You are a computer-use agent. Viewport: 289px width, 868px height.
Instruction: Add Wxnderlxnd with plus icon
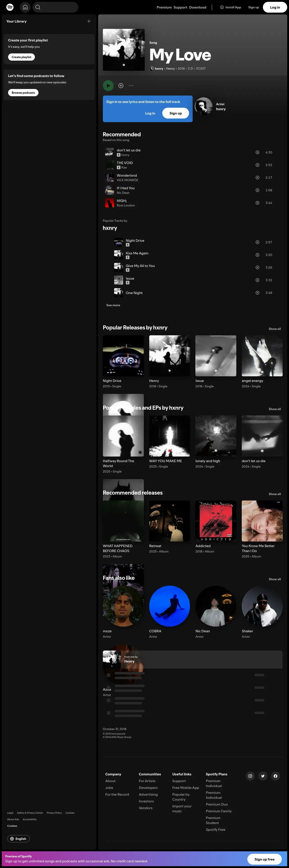(257, 178)
